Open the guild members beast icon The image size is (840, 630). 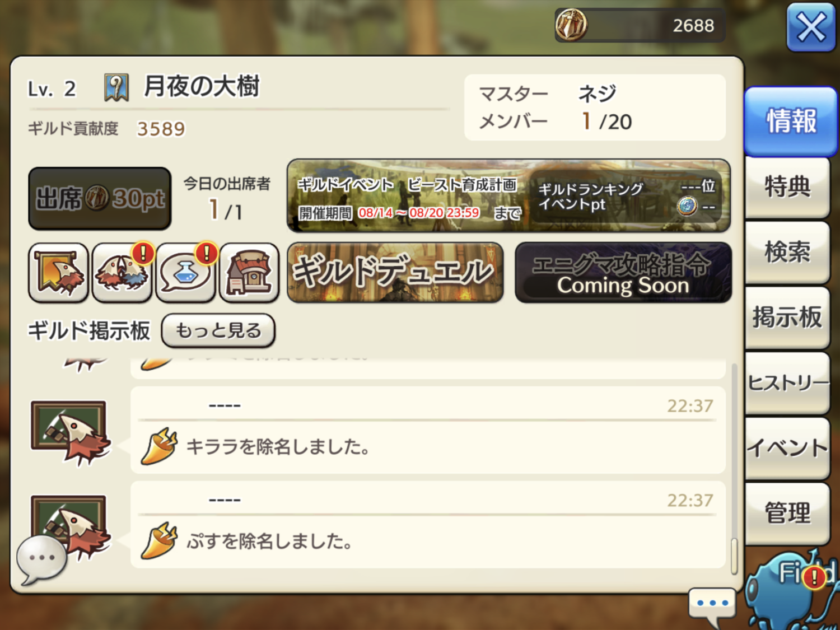(122, 273)
